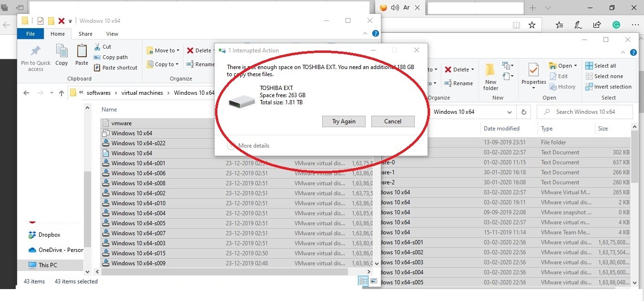
Task: Navigate back in left Explorer
Action: 26,93
